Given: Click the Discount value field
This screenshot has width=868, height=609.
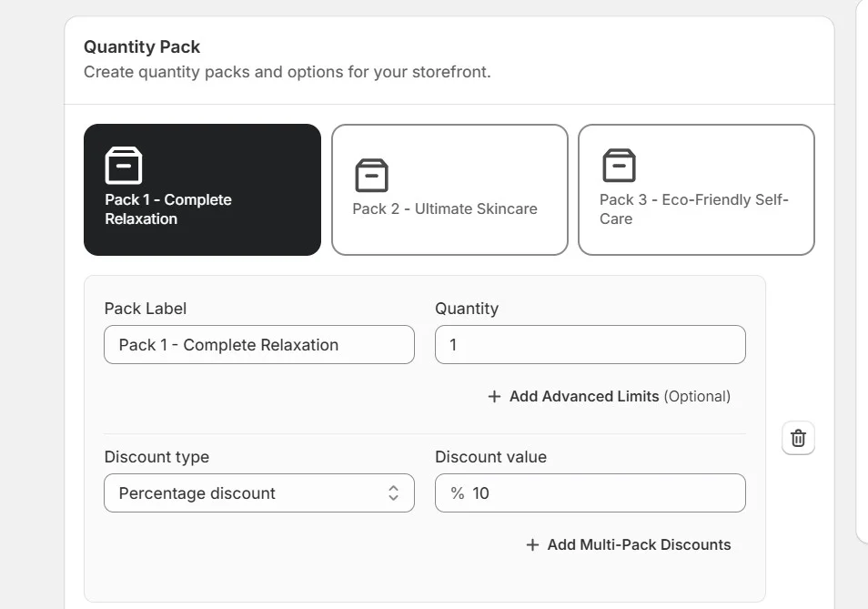Looking at the screenshot, I should tap(590, 492).
